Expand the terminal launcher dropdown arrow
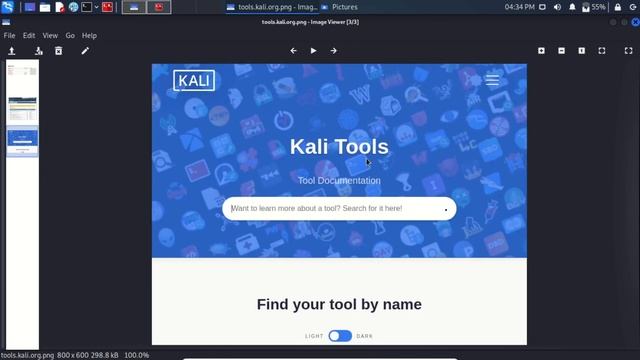Image resolution: width=640 pixels, height=360 pixels. coord(97,7)
